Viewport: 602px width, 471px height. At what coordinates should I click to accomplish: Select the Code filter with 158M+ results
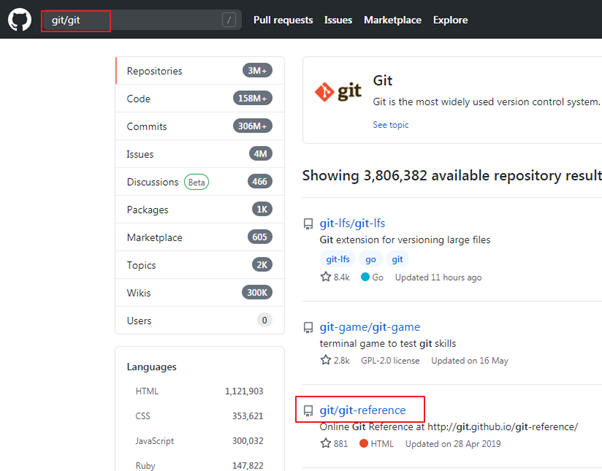(200, 98)
